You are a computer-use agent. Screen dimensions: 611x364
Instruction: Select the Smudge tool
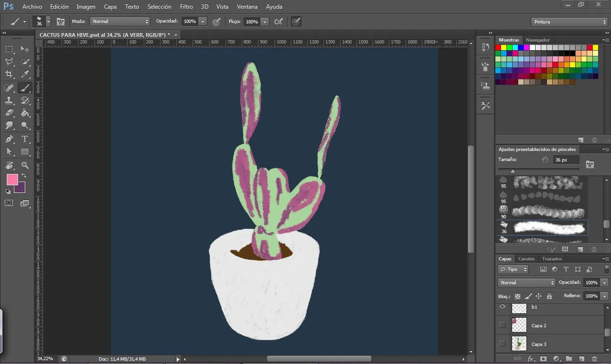coord(9,126)
